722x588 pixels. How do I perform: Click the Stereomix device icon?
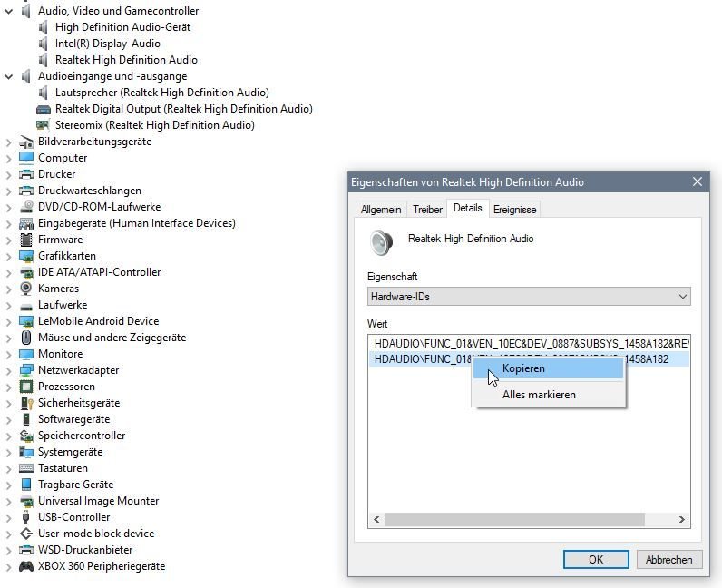(x=44, y=126)
